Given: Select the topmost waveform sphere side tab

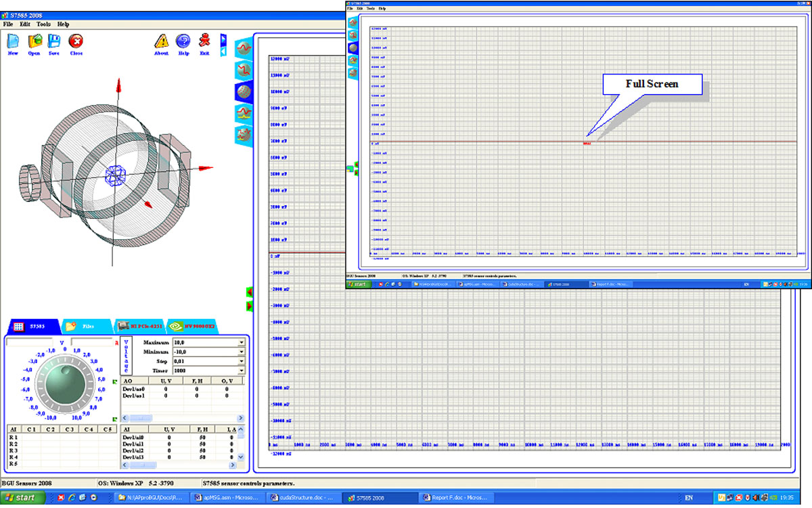Looking at the screenshot, I should click(x=244, y=48).
